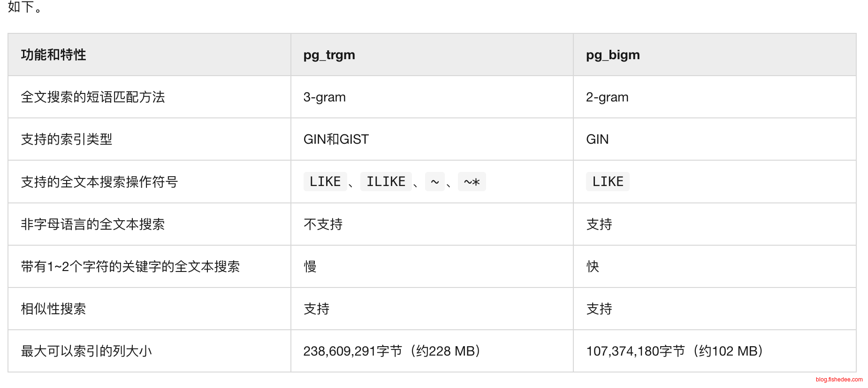Click the 不支持 cell
The image size is (868, 388).
(323, 224)
